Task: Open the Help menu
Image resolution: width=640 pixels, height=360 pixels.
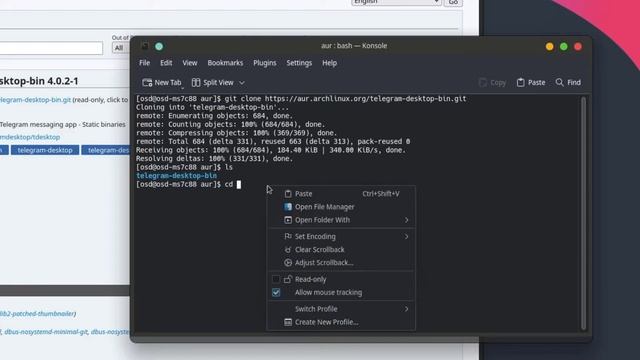Action: tap(329, 63)
